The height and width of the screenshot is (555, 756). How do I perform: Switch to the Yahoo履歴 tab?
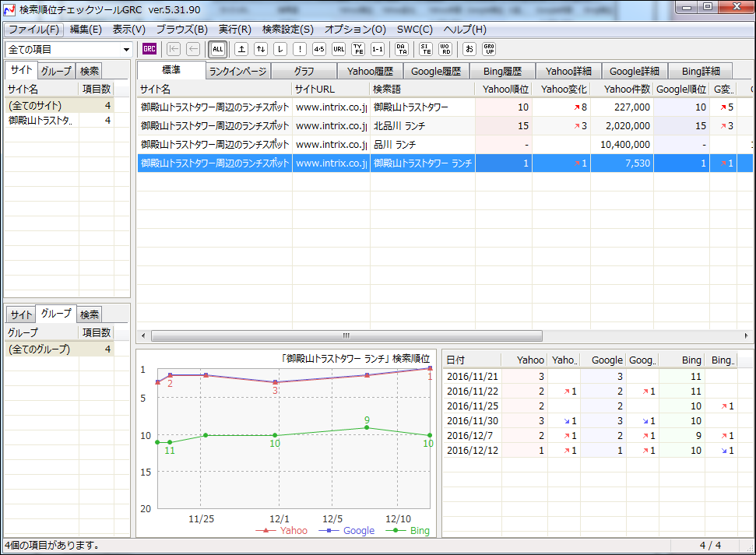point(370,72)
